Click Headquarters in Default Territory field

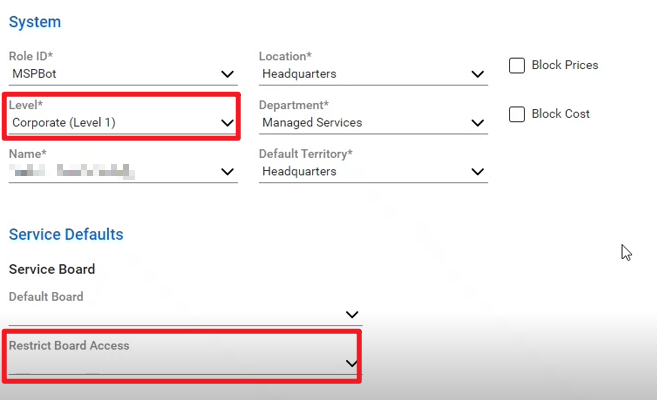point(299,172)
